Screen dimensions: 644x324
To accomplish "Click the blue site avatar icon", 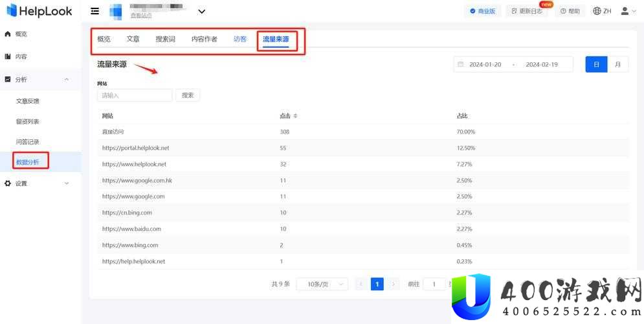I will point(115,12).
